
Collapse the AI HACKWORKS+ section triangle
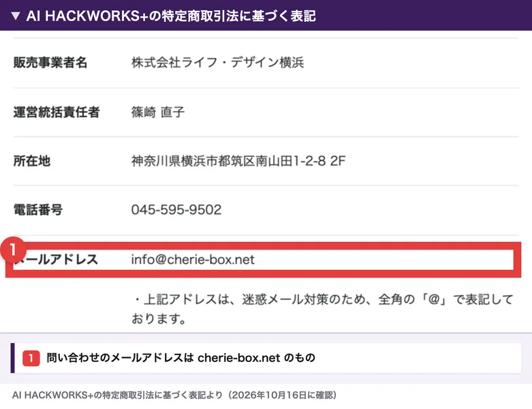[x=16, y=16]
